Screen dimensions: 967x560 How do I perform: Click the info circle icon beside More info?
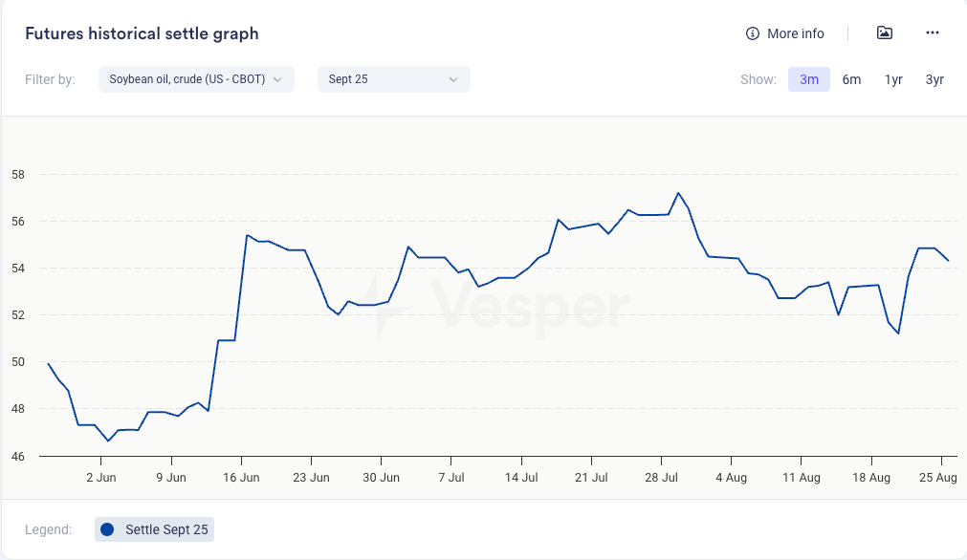(753, 33)
